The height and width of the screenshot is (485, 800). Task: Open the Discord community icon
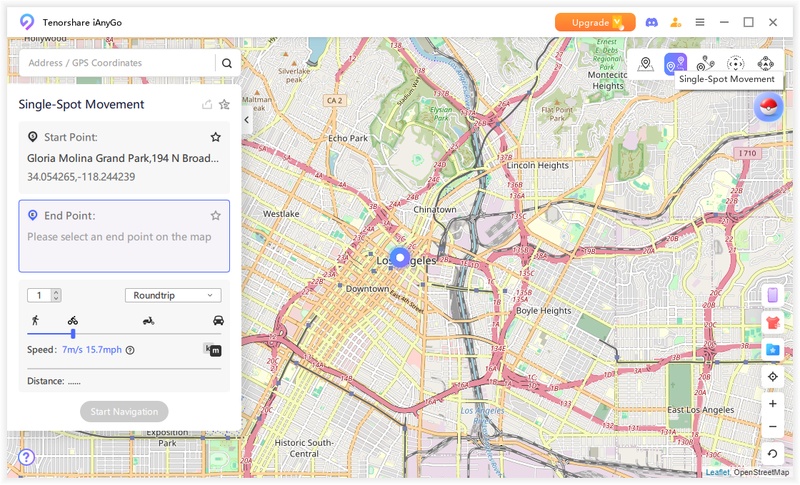[x=652, y=22]
